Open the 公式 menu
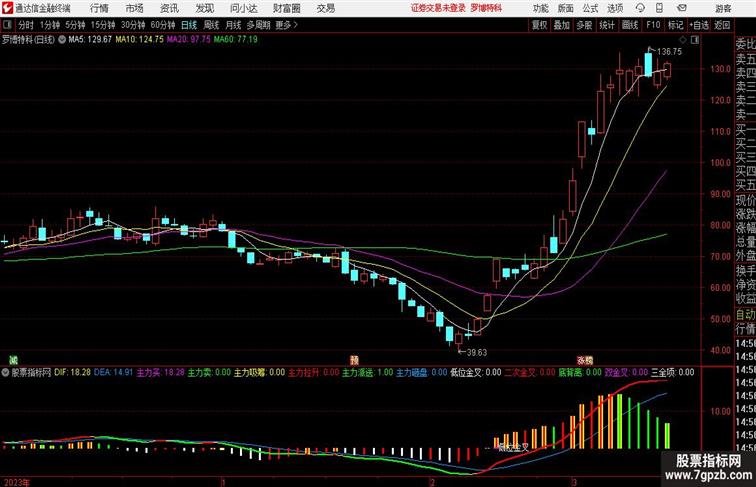Screen dimensions: 756x487 590,8
